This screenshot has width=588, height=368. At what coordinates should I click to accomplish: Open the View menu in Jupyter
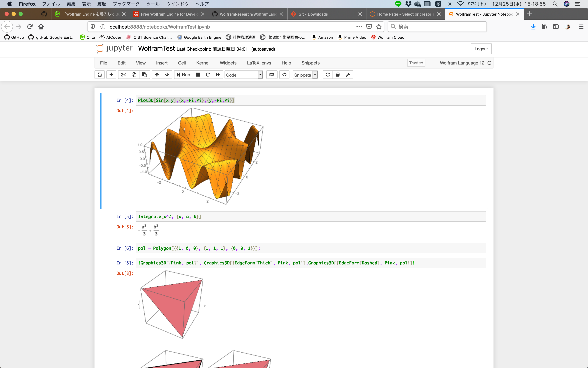[x=141, y=63]
